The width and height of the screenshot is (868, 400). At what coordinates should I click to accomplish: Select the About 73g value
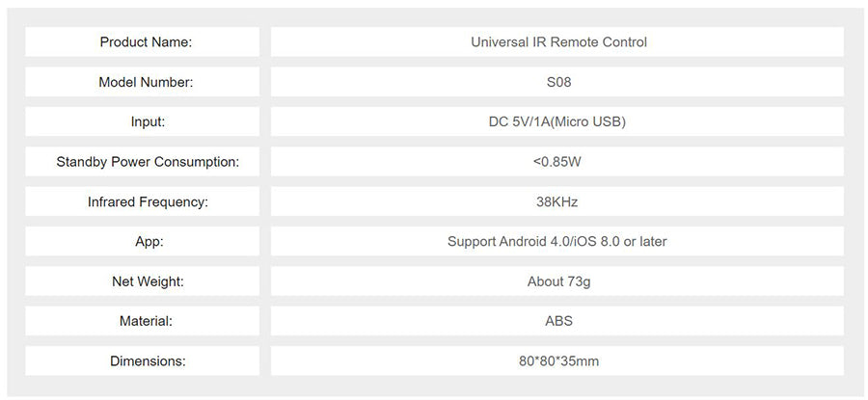tap(558, 281)
